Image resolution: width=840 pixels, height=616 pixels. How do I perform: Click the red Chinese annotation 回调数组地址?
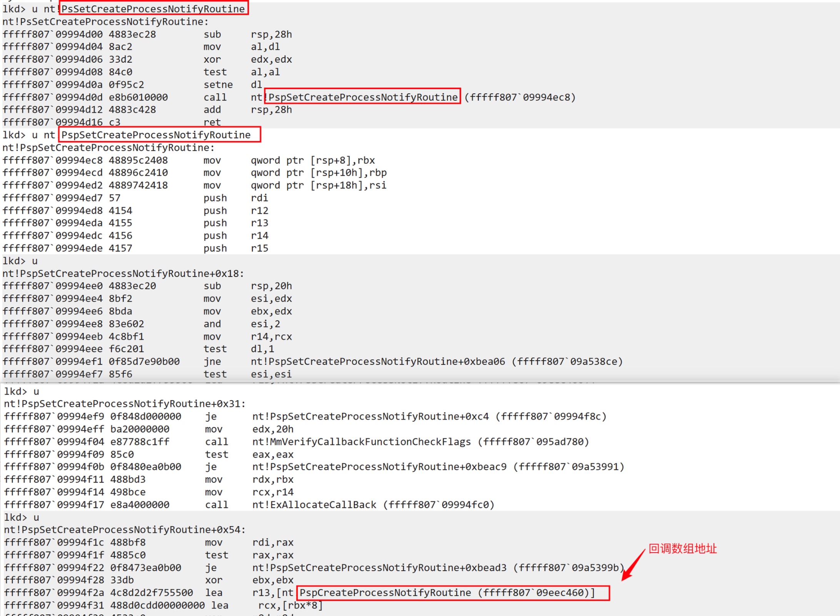click(682, 549)
